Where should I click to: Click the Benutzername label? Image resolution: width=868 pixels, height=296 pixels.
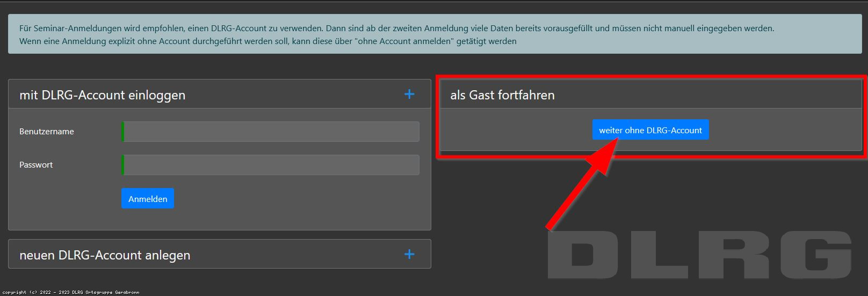pos(47,132)
